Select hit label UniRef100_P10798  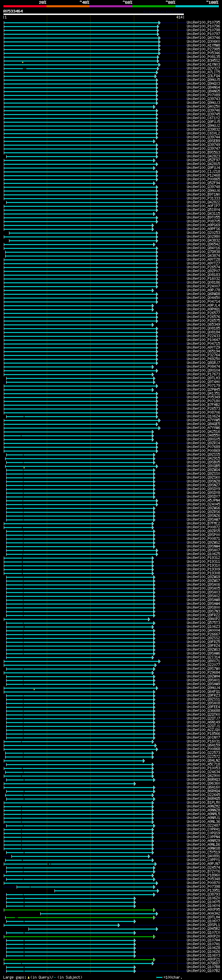[x=203, y=30]
